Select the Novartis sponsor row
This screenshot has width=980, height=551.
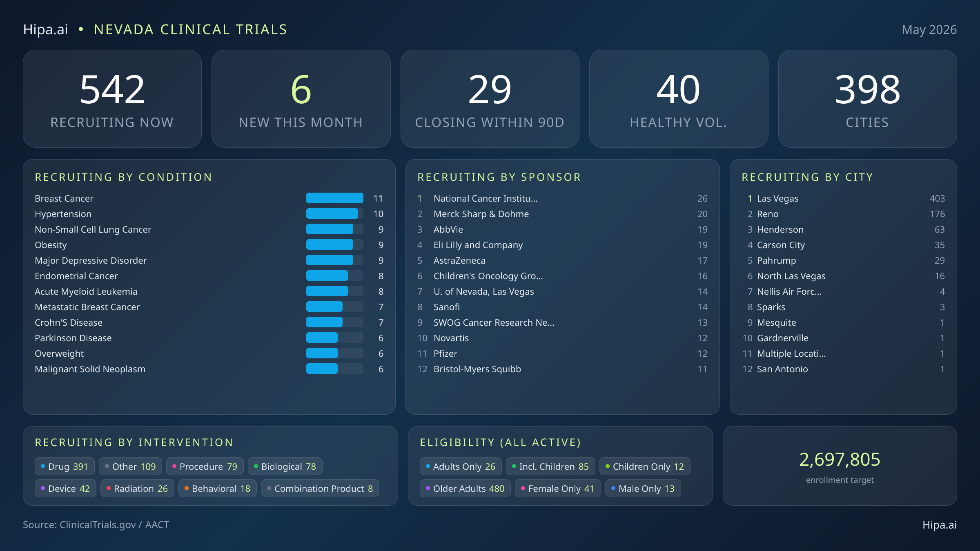point(562,338)
